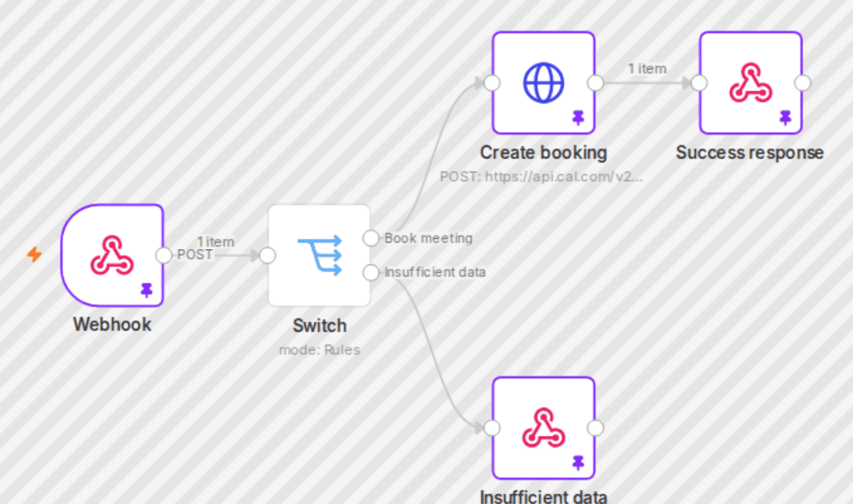Click '1 item' on Create booking connection
Image resolution: width=853 pixels, height=504 pixels.
(x=647, y=69)
